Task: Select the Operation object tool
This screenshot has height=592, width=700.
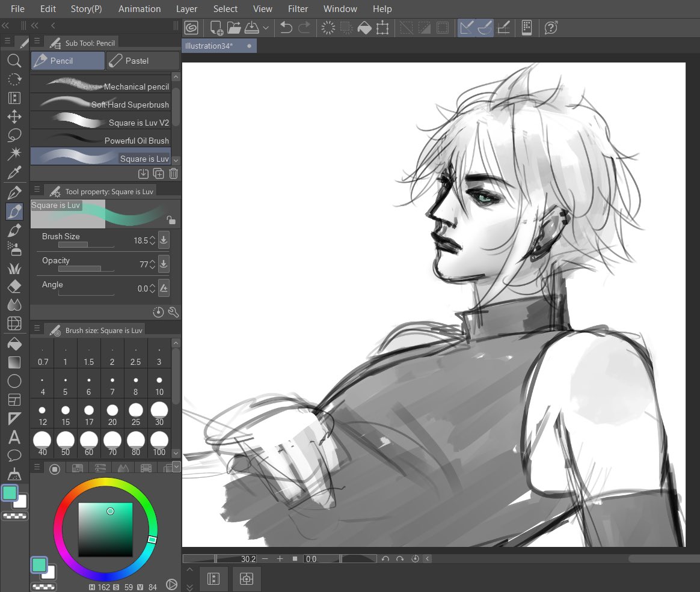Action: pyautogui.click(x=14, y=98)
